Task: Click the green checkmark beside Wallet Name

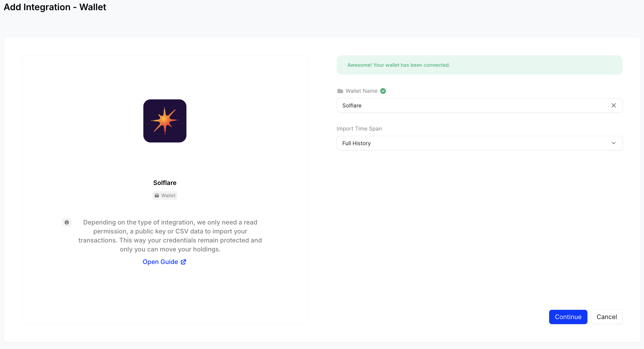Action: coord(383,91)
